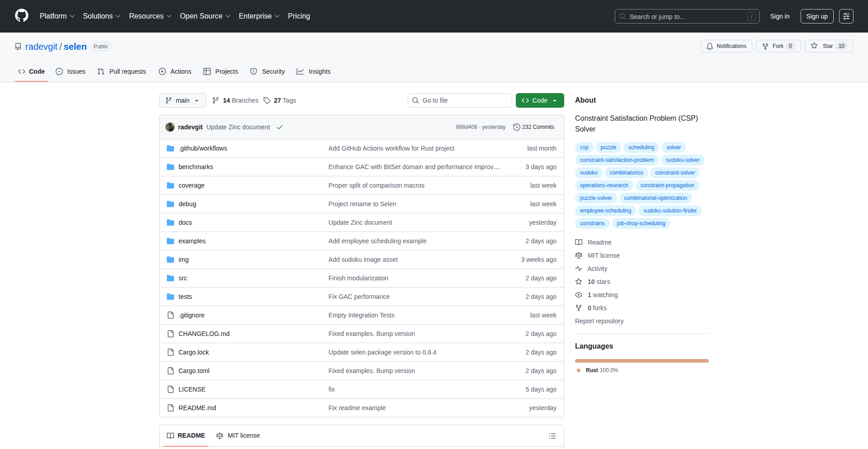Viewport: 868px width, 449px height.
Task: Click the folder icon for .github/workflows
Action: 170,148
